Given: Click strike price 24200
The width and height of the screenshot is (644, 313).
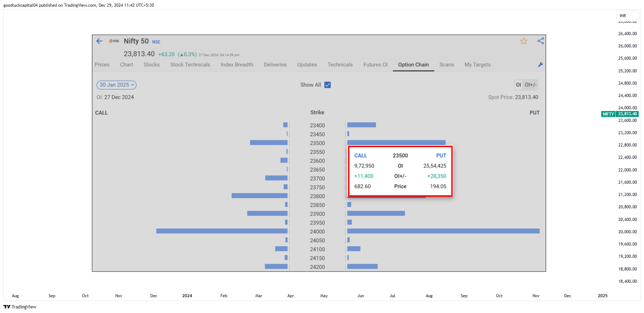Looking at the screenshot, I should (317, 267).
